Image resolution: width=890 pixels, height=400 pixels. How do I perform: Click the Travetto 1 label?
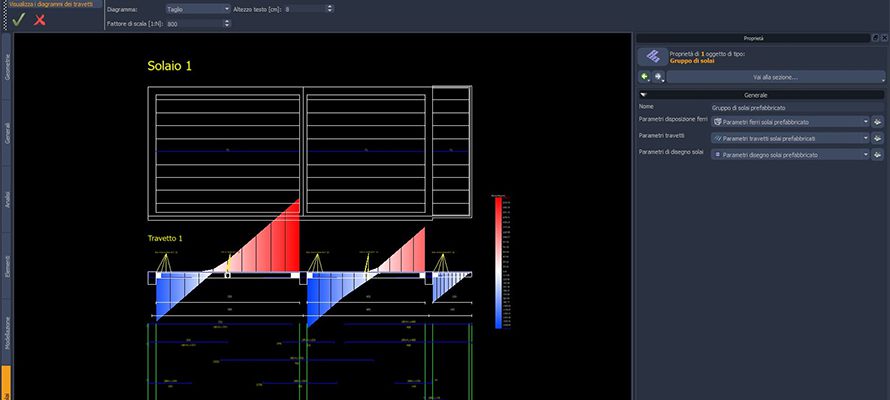pos(165,238)
